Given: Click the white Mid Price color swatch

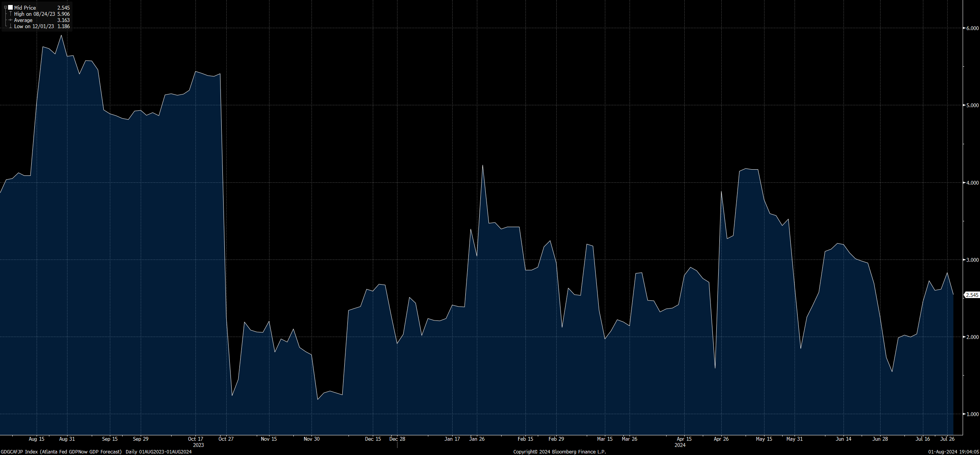Looking at the screenshot, I should (10, 7).
